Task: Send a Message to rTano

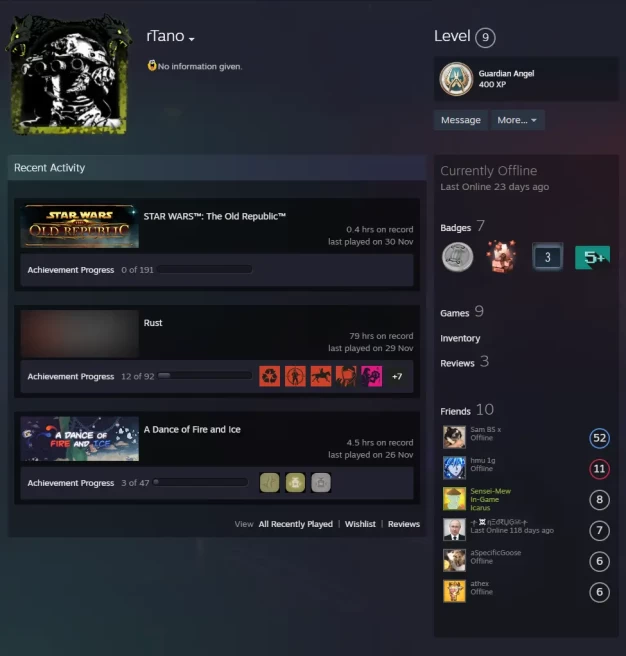Action: pos(461,120)
